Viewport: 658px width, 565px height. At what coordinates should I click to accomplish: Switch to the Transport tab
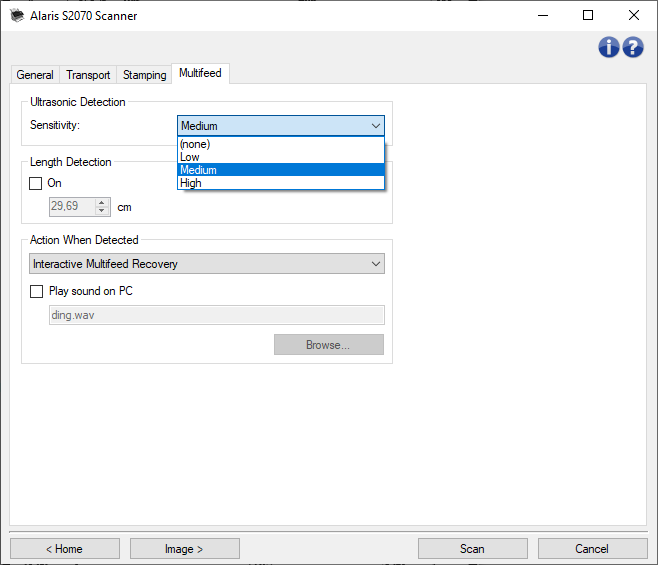(x=88, y=75)
